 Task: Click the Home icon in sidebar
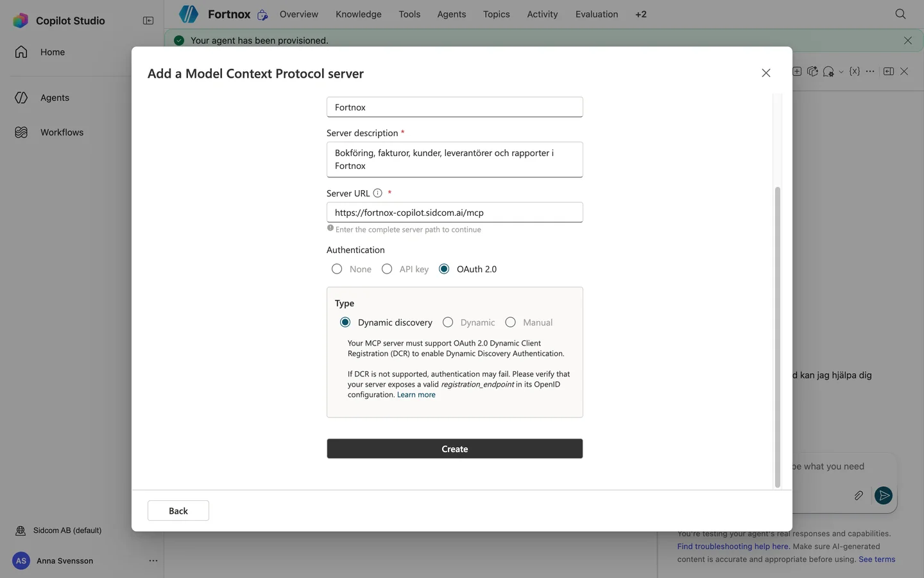[x=21, y=52]
